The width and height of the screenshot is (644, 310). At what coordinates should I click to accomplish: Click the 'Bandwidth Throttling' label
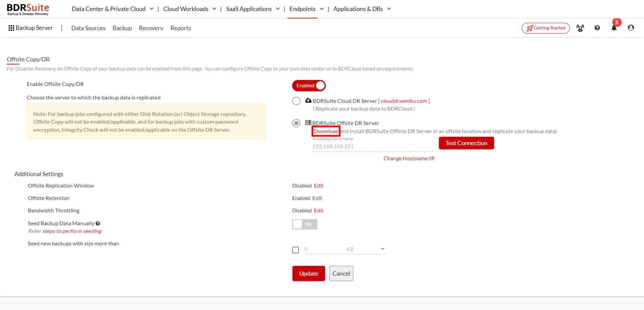pyautogui.click(x=54, y=210)
